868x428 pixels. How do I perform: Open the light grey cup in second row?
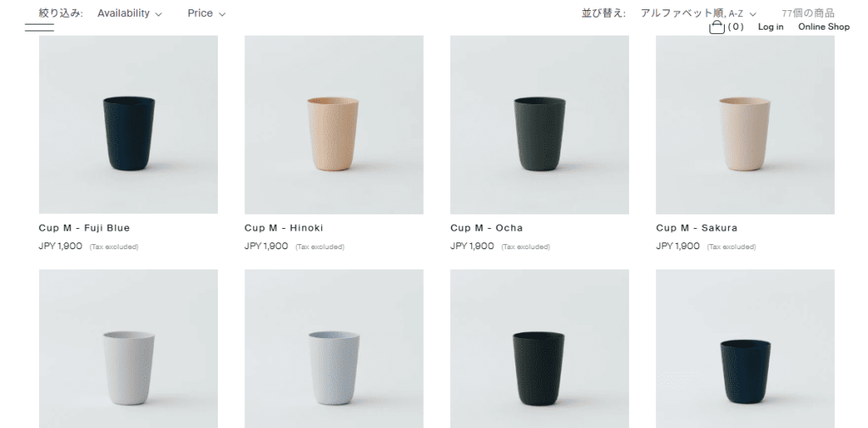[x=129, y=349]
